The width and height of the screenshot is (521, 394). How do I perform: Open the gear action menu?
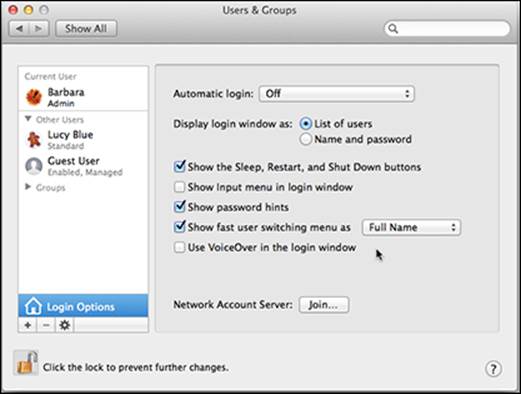coord(65,325)
